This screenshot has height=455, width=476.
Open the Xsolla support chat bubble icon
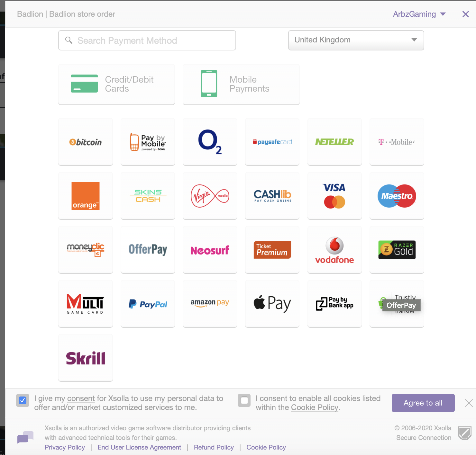[25, 437]
